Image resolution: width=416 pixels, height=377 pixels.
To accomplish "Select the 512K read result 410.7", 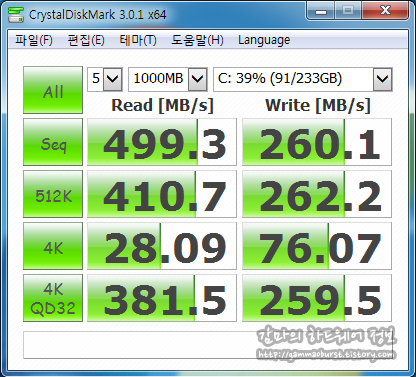I will [162, 194].
